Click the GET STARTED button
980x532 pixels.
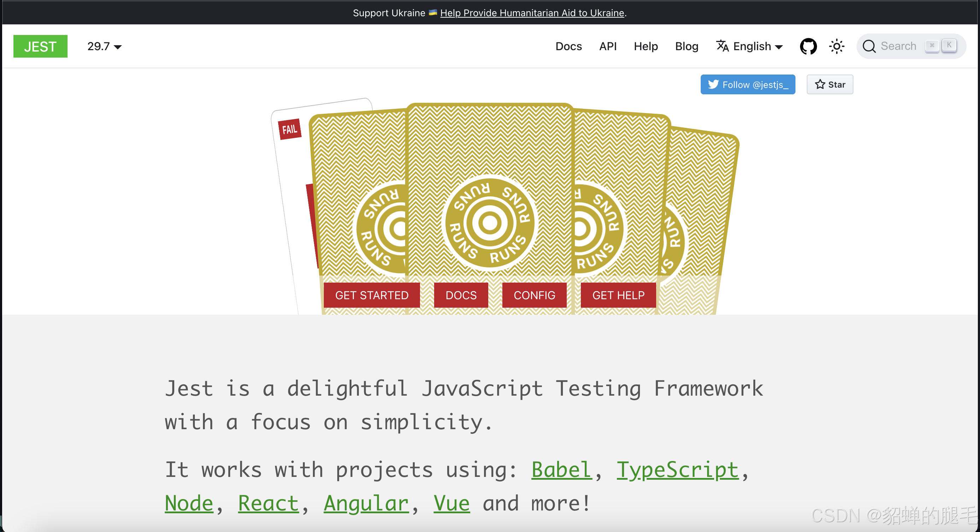click(372, 295)
